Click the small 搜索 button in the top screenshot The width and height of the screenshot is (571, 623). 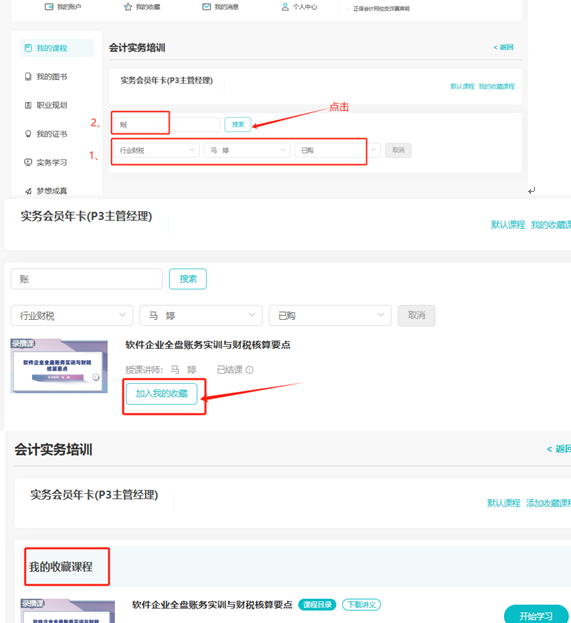[238, 124]
